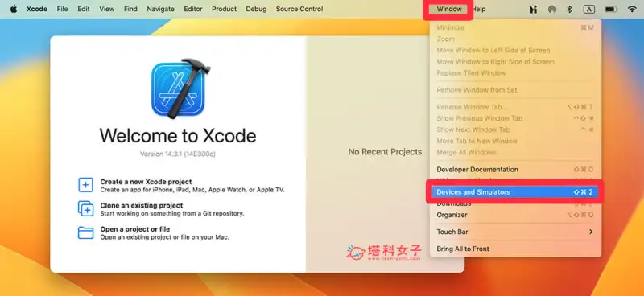This screenshot has height=296, width=644.
Task: Open the Edit menu
Action: (x=84, y=9)
